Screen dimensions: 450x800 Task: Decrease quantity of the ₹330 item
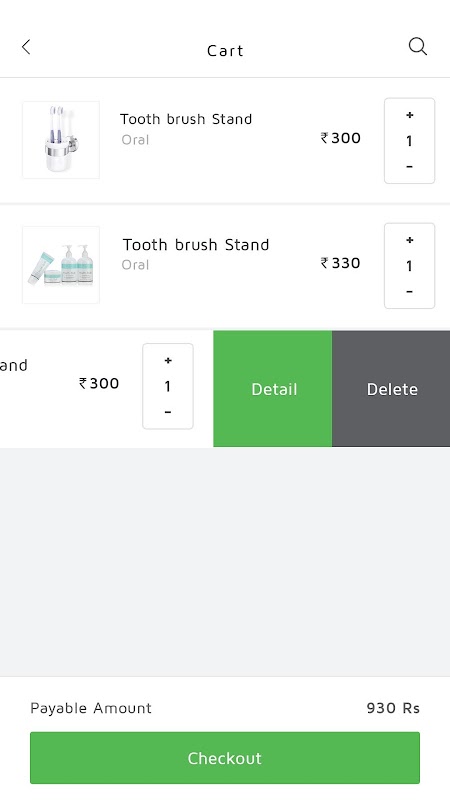tap(409, 291)
